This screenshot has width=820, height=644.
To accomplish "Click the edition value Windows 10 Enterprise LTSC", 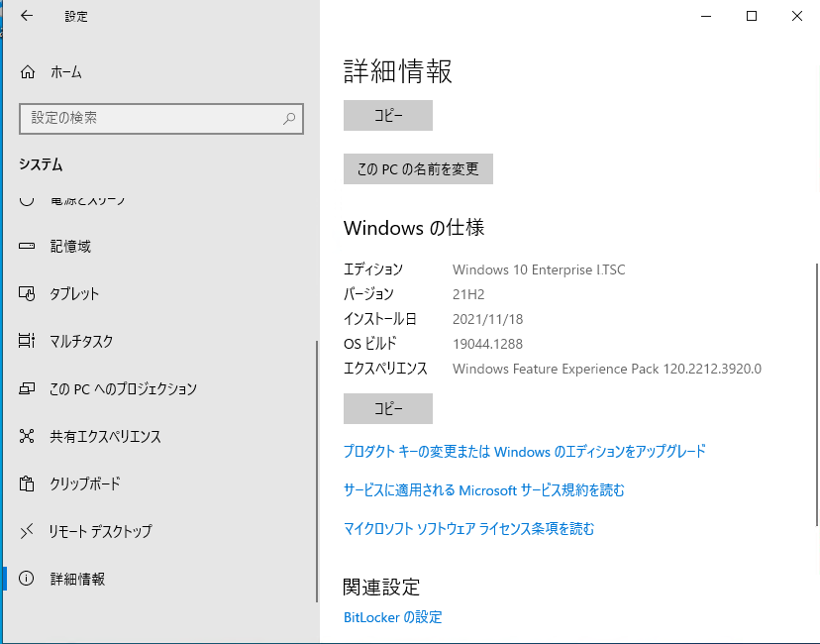I will click(x=539, y=269).
